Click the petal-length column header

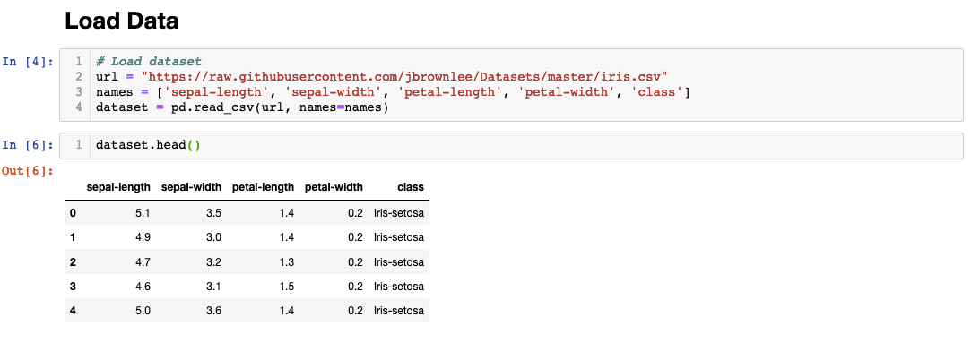pos(263,186)
